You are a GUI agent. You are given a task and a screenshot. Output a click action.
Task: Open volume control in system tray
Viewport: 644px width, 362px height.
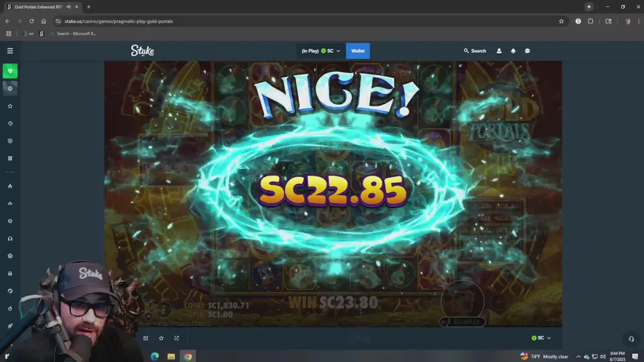click(603, 356)
